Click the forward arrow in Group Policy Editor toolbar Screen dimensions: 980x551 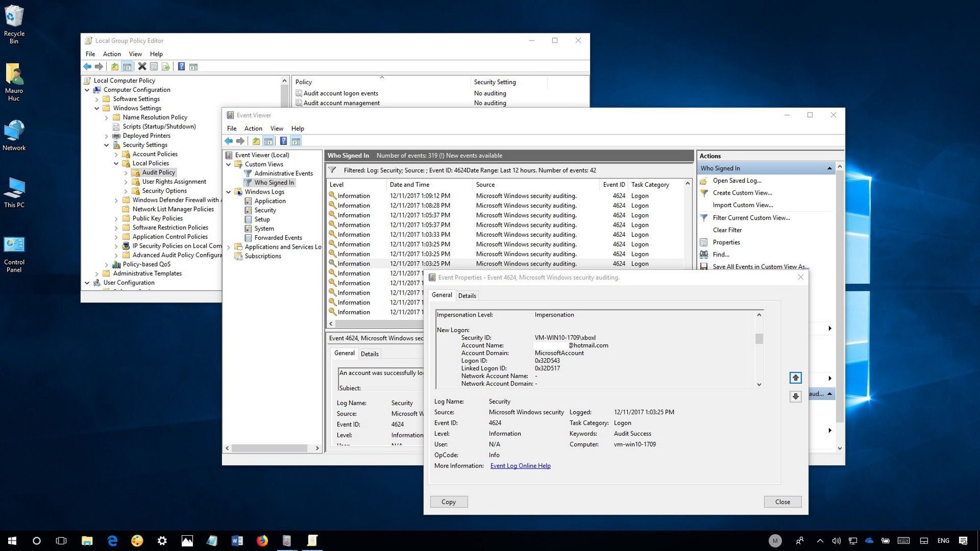coord(99,66)
